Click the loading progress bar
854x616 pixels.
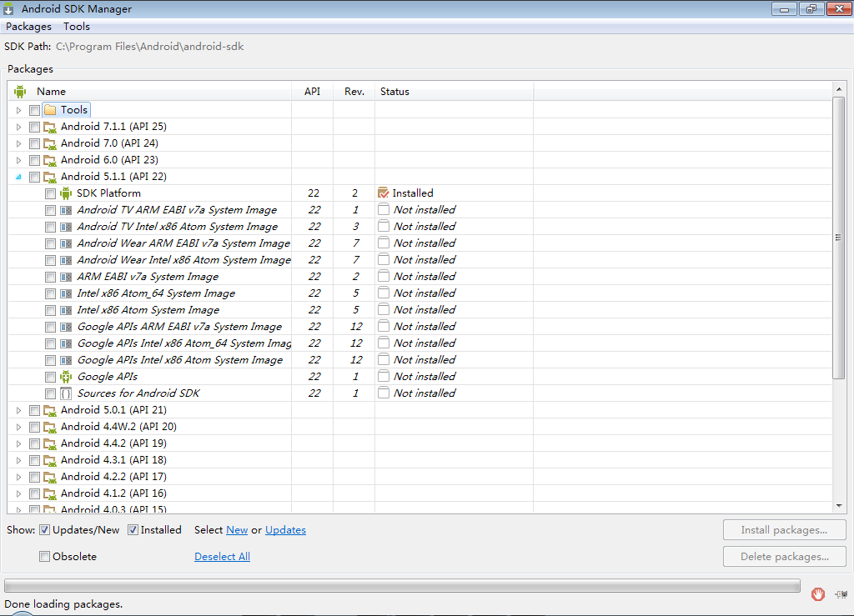(402, 585)
